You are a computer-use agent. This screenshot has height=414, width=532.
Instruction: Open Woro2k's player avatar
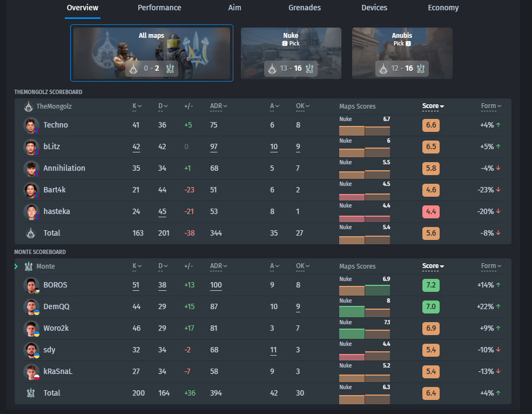31,329
